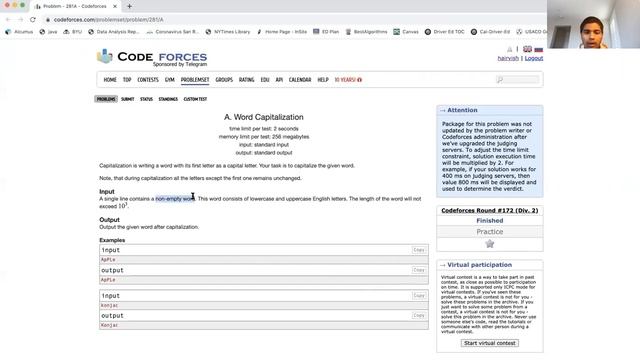The image size is (640, 360).
Task: Click the Practice label in the contest box
Action: pos(489,232)
